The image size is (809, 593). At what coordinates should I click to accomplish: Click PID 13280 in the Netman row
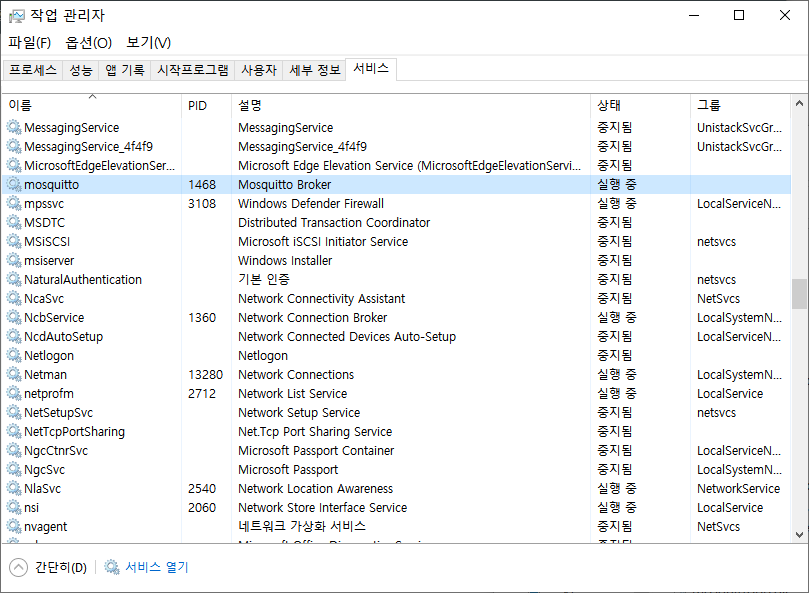(x=205, y=374)
